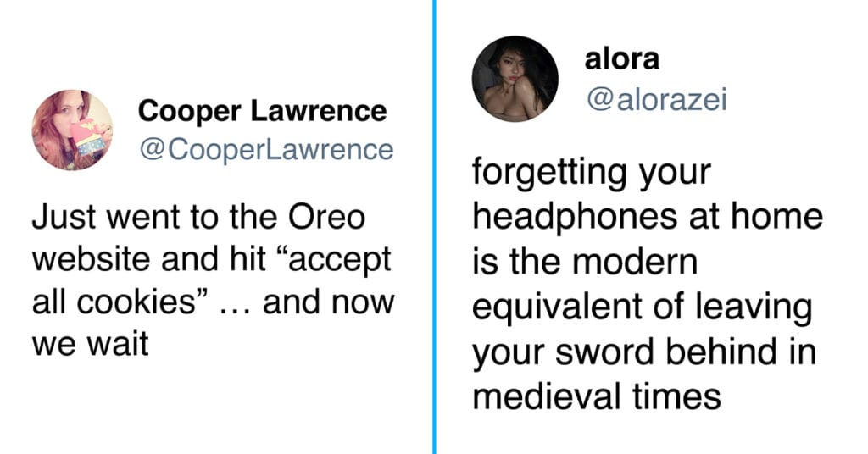Open alora's profile picture
Image resolution: width=868 pixels, height=454 pixels.
point(515,79)
